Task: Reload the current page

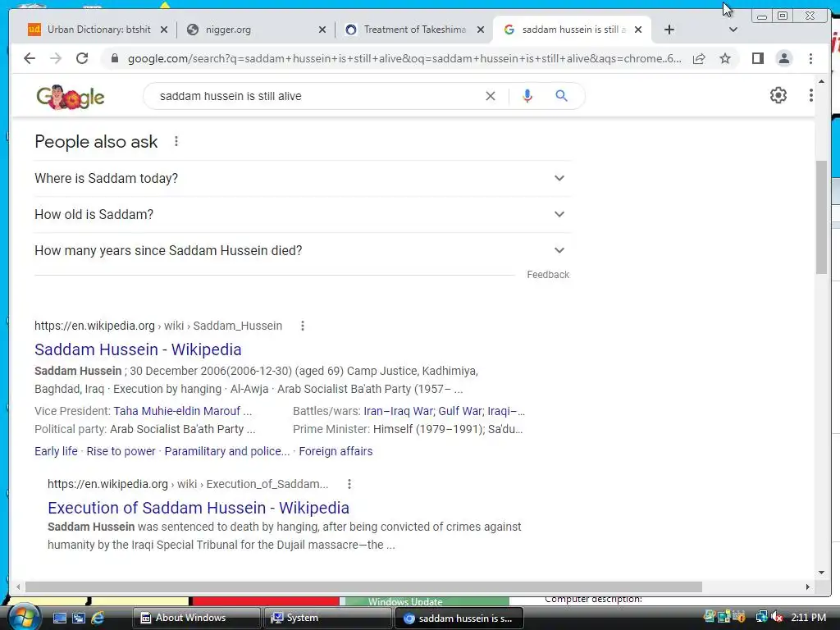Action: (82, 58)
